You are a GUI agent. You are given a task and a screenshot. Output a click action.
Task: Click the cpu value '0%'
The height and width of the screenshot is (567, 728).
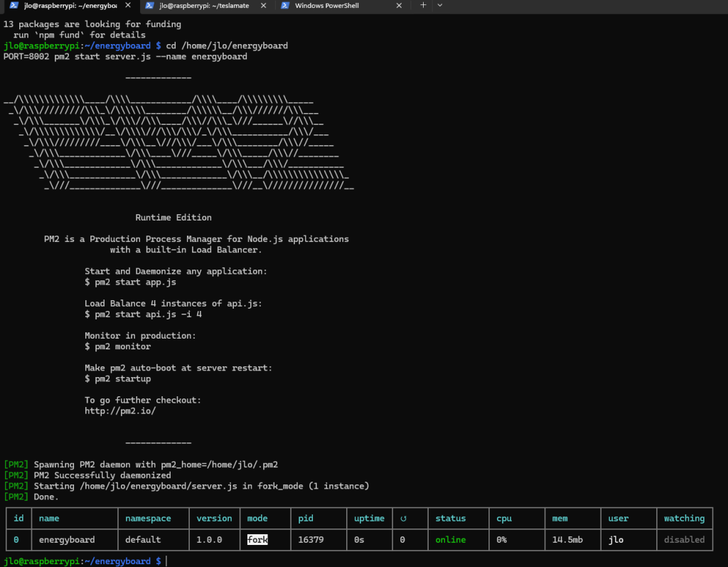click(501, 539)
